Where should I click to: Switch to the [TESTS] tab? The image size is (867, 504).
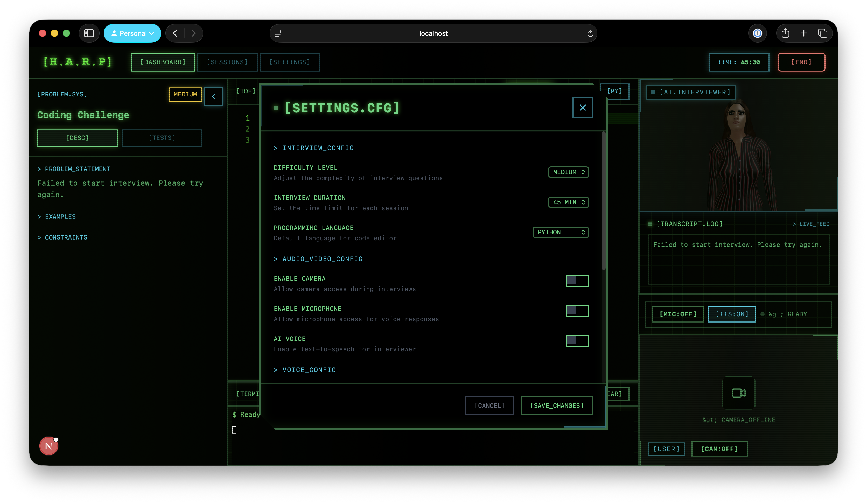click(x=162, y=138)
